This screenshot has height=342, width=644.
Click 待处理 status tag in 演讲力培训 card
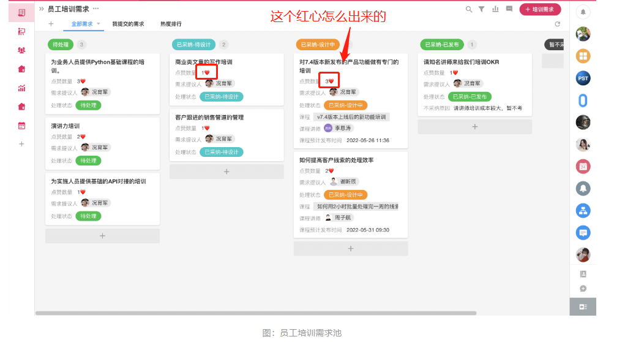point(88,161)
